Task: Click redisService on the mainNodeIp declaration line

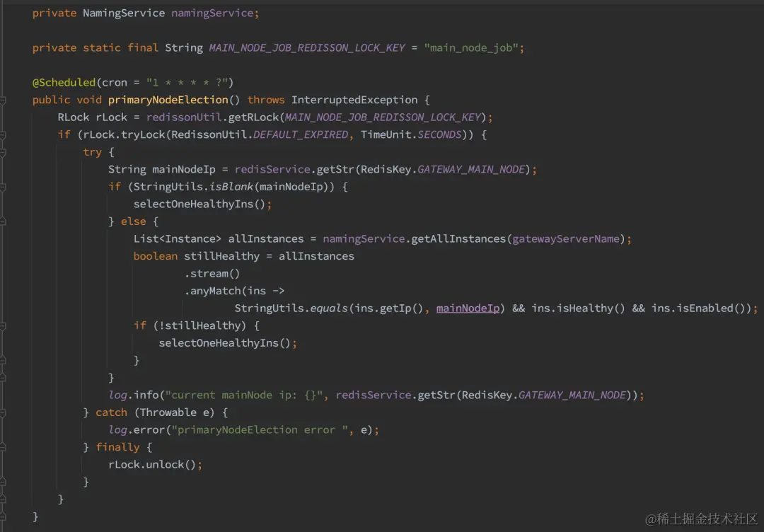Action: pos(272,170)
